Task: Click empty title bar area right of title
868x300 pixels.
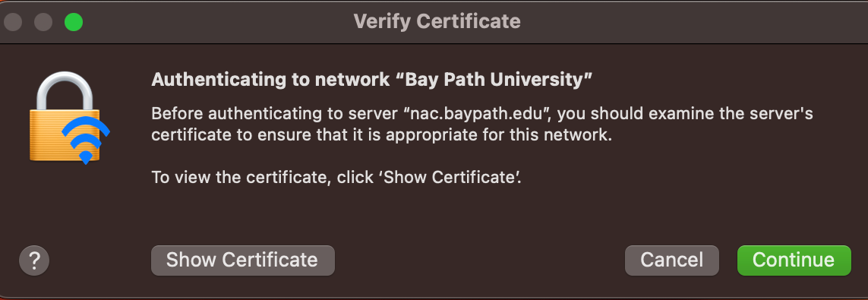Action: click(x=692, y=21)
